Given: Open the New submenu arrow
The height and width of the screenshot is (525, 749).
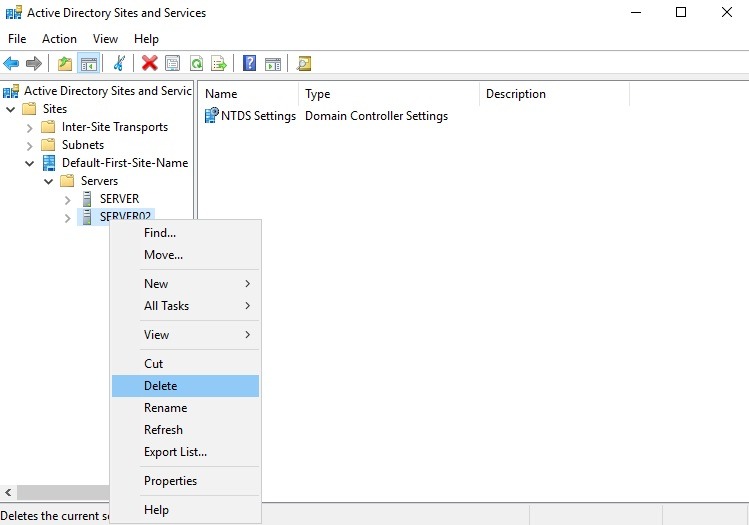Looking at the screenshot, I should [247, 284].
